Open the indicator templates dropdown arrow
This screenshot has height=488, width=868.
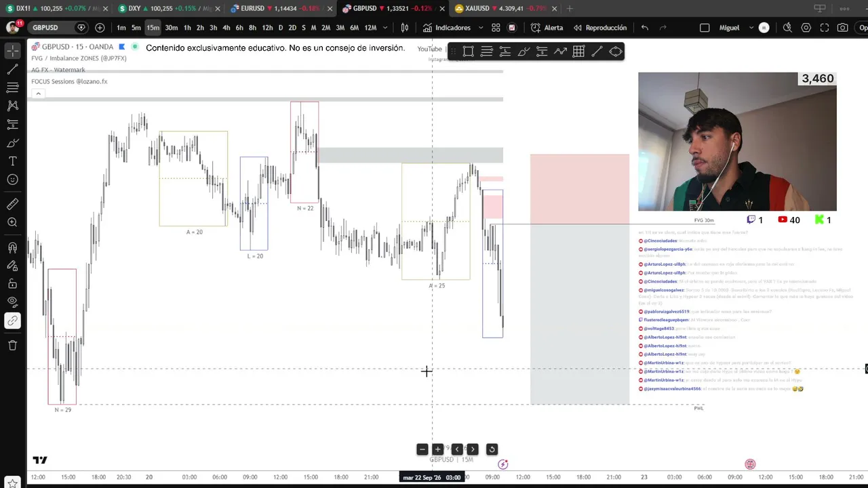(x=481, y=28)
